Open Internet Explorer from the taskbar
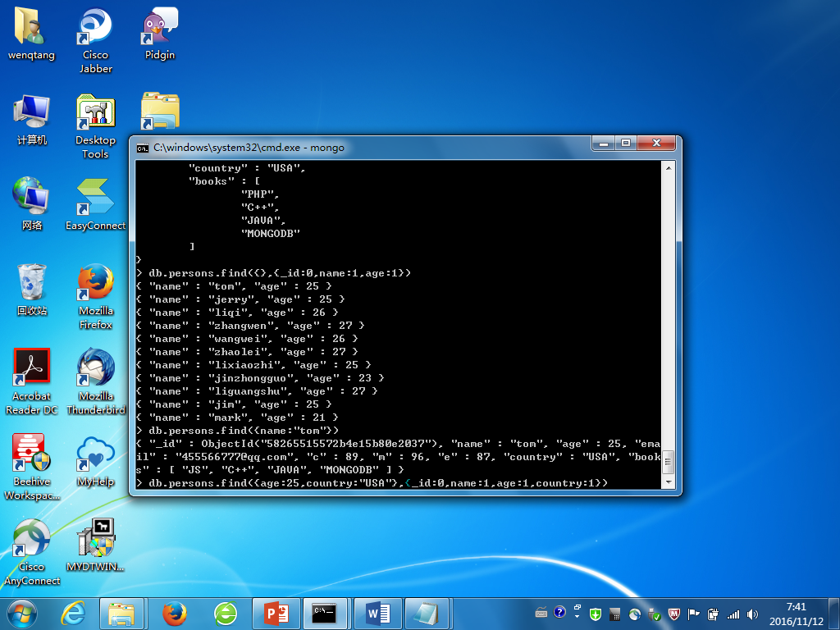Image resolution: width=840 pixels, height=630 pixels. point(75,613)
